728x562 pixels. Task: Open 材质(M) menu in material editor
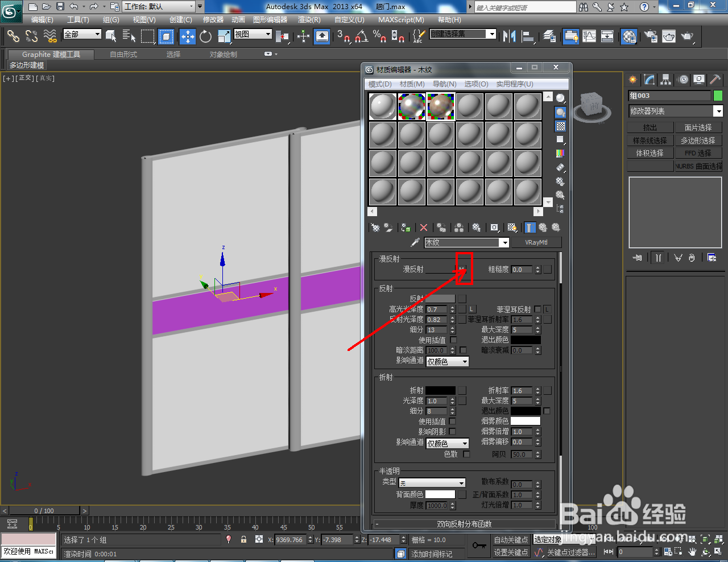(x=412, y=84)
